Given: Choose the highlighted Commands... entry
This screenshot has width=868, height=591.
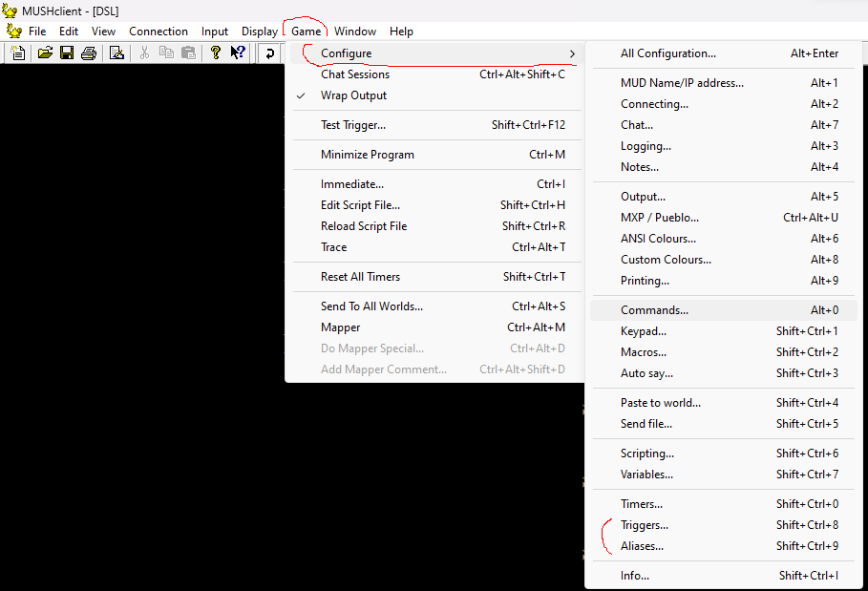Looking at the screenshot, I should [724, 310].
